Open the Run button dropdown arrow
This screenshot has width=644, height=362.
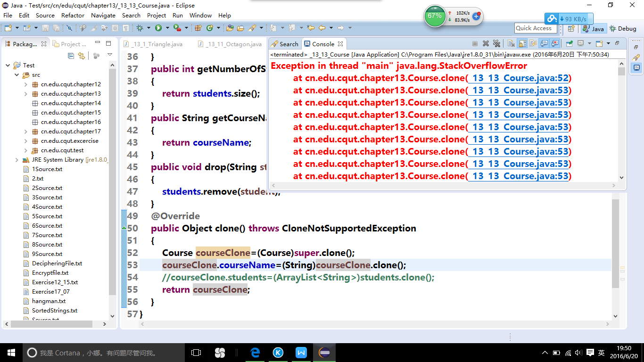tap(167, 28)
